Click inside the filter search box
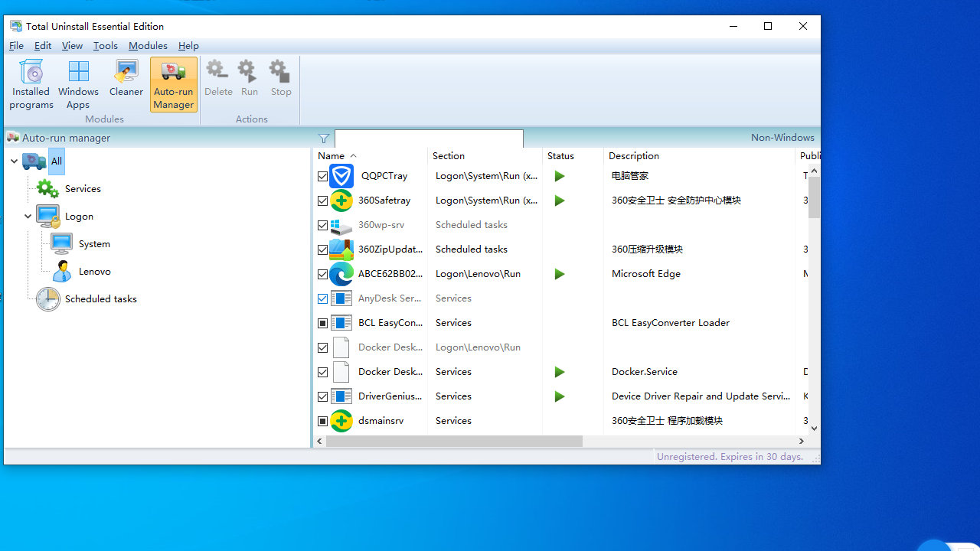980x551 pixels. coord(429,139)
